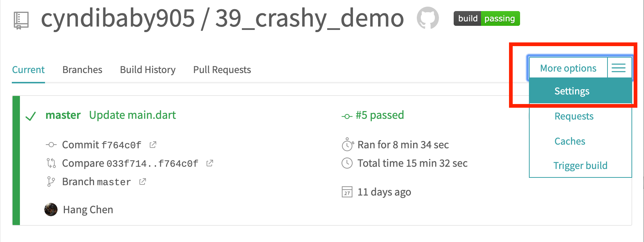Toggle the More options dropdown
The image size is (644, 242).
point(568,68)
